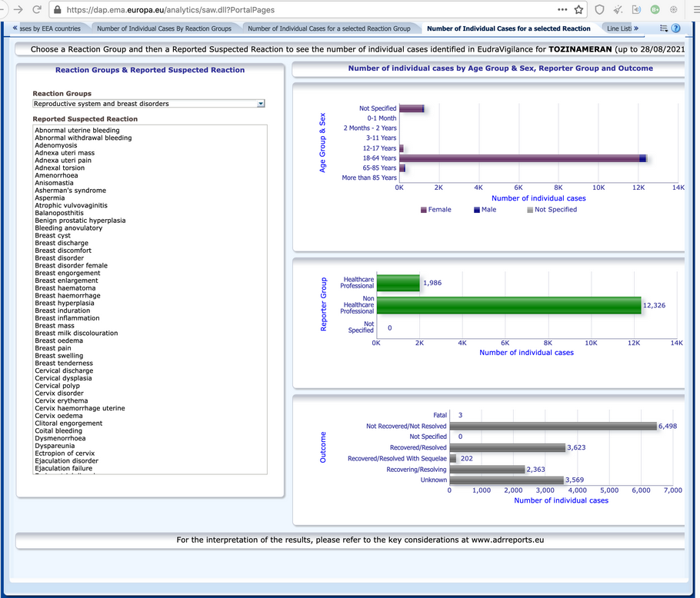Select 'Amenorrhoea' reaction
The height and width of the screenshot is (598, 700).
[57, 175]
